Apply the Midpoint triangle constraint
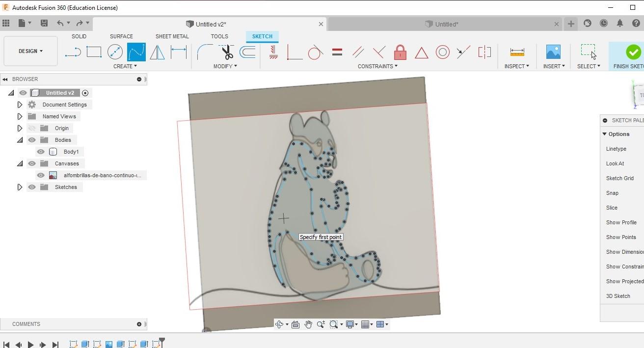Viewport: 644px width, 348px height. coord(421,52)
